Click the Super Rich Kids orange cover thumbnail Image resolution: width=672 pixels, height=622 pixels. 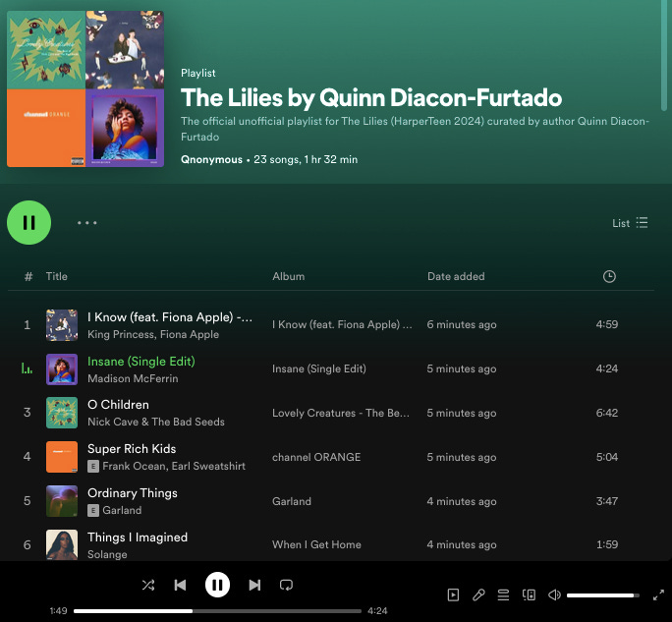(x=62, y=457)
